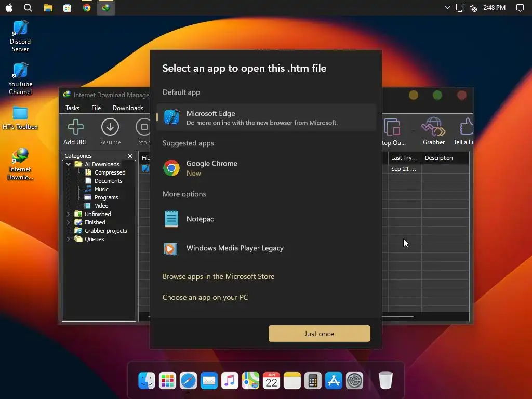The width and height of the screenshot is (532, 399).
Task: Open Calculator in the dock
Action: tap(313, 380)
